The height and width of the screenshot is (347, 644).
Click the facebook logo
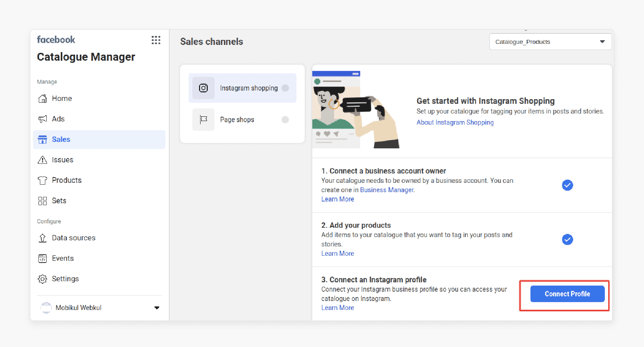point(56,40)
